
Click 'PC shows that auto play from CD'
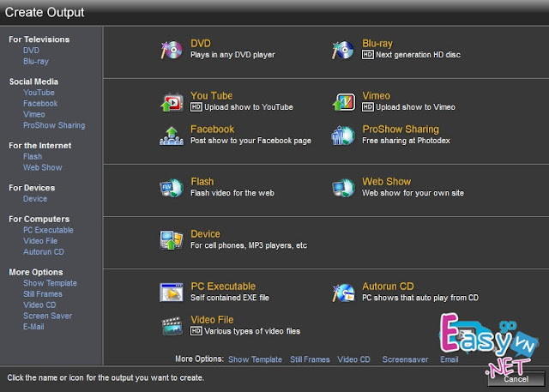tap(420, 298)
